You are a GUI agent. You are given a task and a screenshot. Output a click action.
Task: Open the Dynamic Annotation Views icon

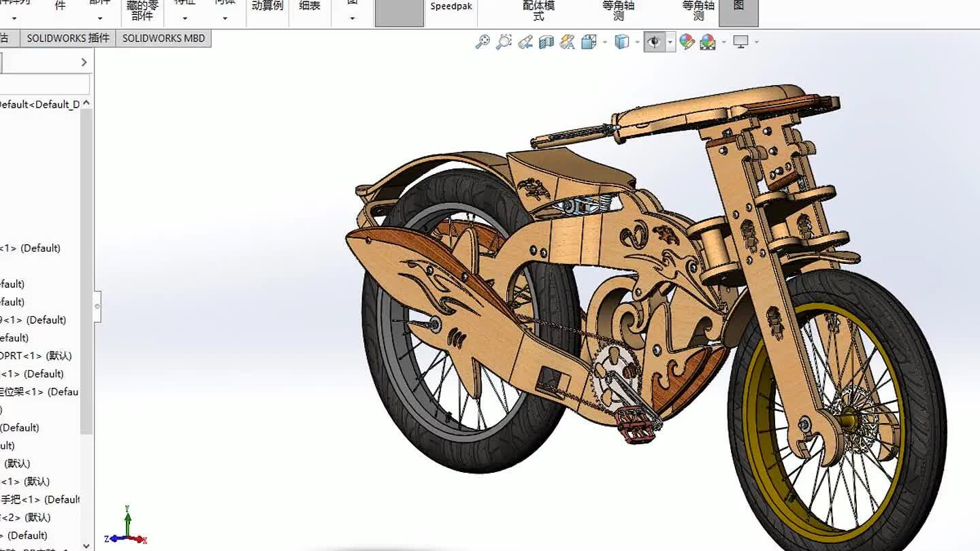(567, 42)
